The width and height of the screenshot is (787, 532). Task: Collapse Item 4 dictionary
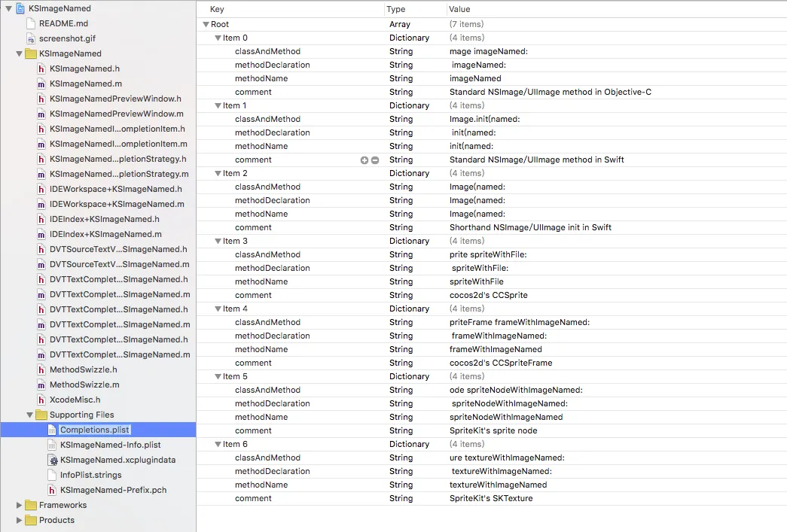218,309
